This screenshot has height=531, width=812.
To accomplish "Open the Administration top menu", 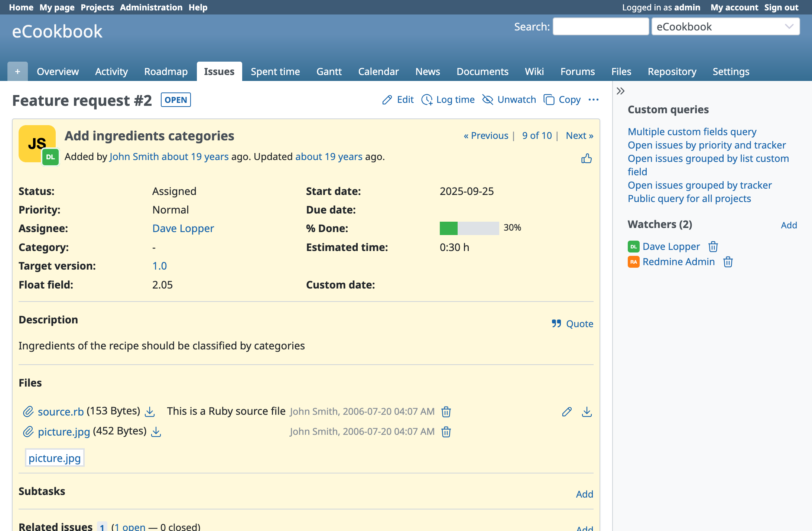I will click(x=151, y=7).
